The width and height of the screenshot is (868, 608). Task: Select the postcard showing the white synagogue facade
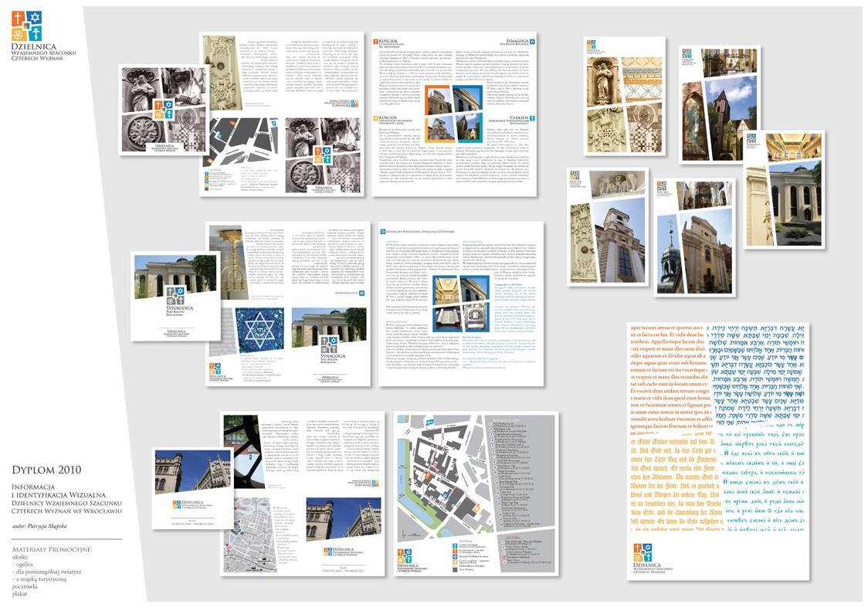(784, 189)
